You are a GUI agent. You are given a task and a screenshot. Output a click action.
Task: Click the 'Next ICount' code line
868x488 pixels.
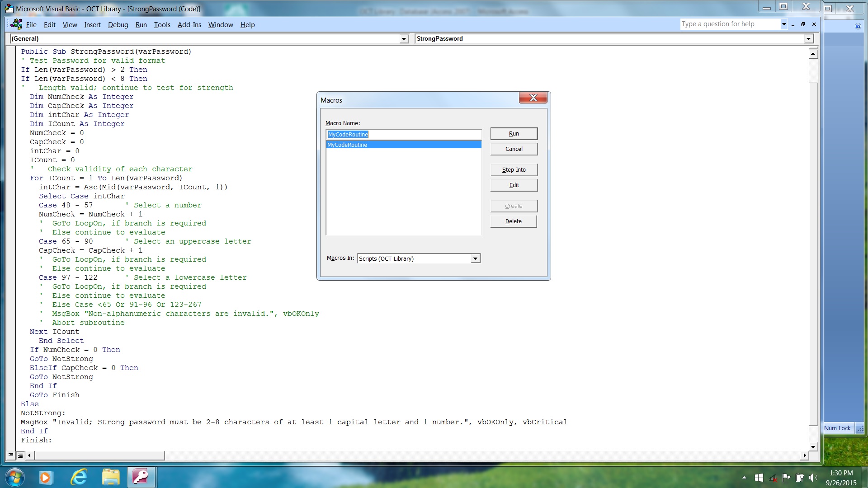tap(54, 332)
